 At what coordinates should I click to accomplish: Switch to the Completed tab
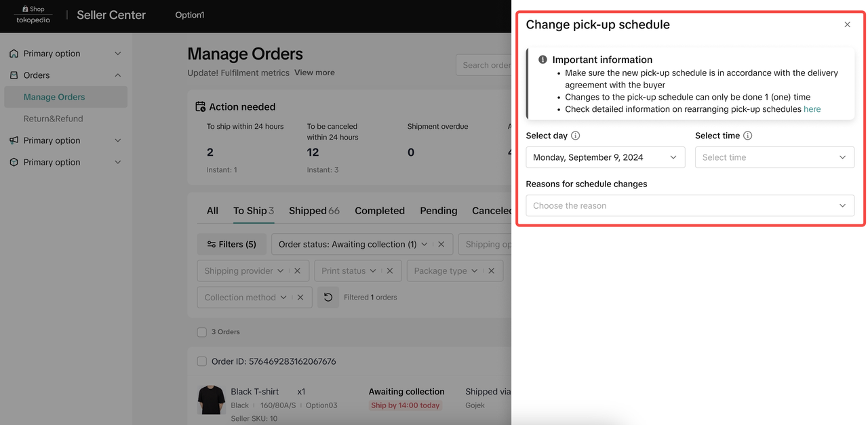(379, 211)
